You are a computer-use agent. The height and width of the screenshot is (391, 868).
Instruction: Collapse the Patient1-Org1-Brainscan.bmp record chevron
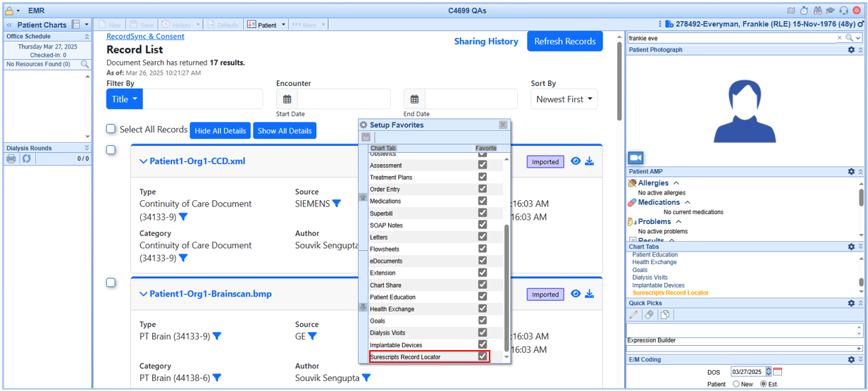point(144,294)
